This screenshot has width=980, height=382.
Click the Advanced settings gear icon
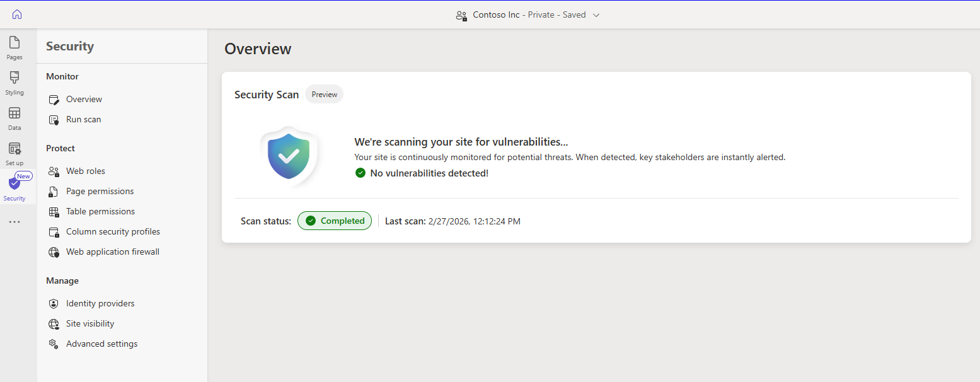pyautogui.click(x=54, y=344)
